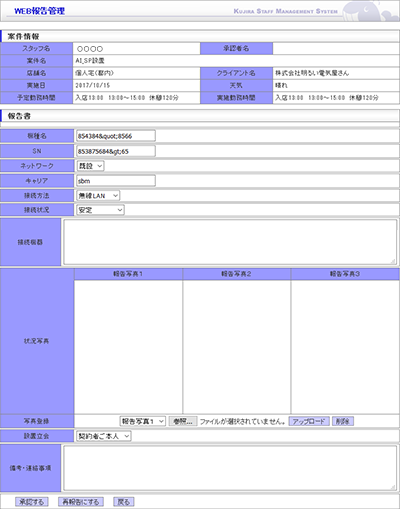400x509 pixels.
Task: Click the 報告写真2 empty photo area
Action: (x=236, y=347)
